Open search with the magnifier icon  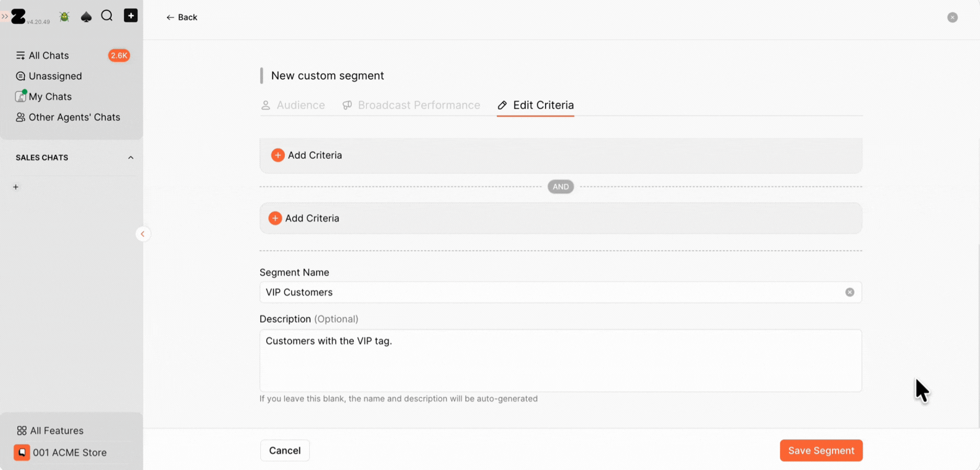point(107,16)
